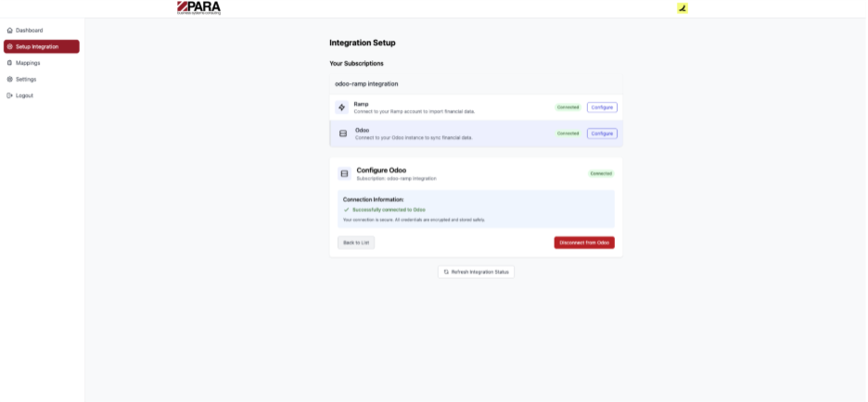Select the 'odoo-ramp integration' subscription header

476,84
